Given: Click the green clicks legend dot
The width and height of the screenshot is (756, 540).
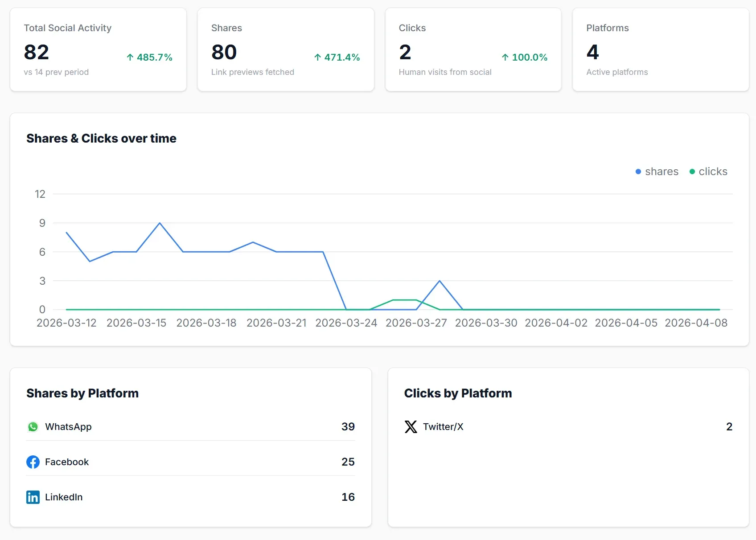Looking at the screenshot, I should pyautogui.click(x=692, y=172).
